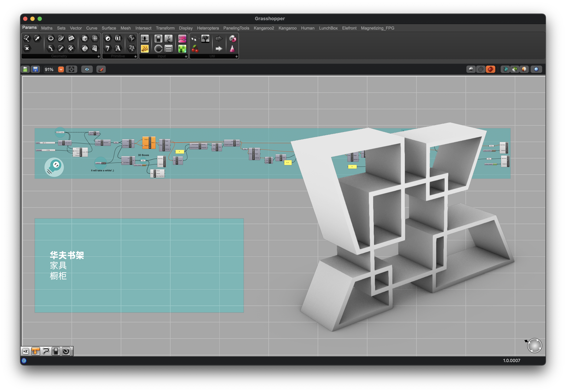This screenshot has height=392, width=566.
Task: Expand the Input panel plus arrow
Action: [x=186, y=56]
